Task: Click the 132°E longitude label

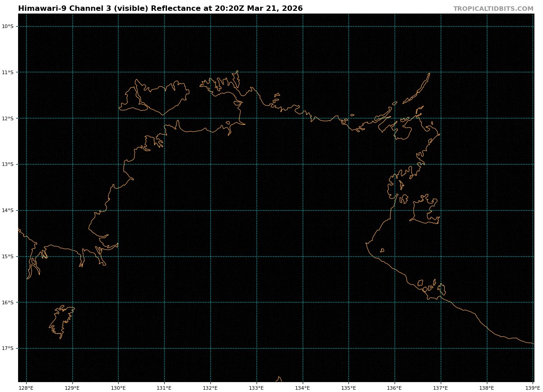Action: [x=210, y=388]
